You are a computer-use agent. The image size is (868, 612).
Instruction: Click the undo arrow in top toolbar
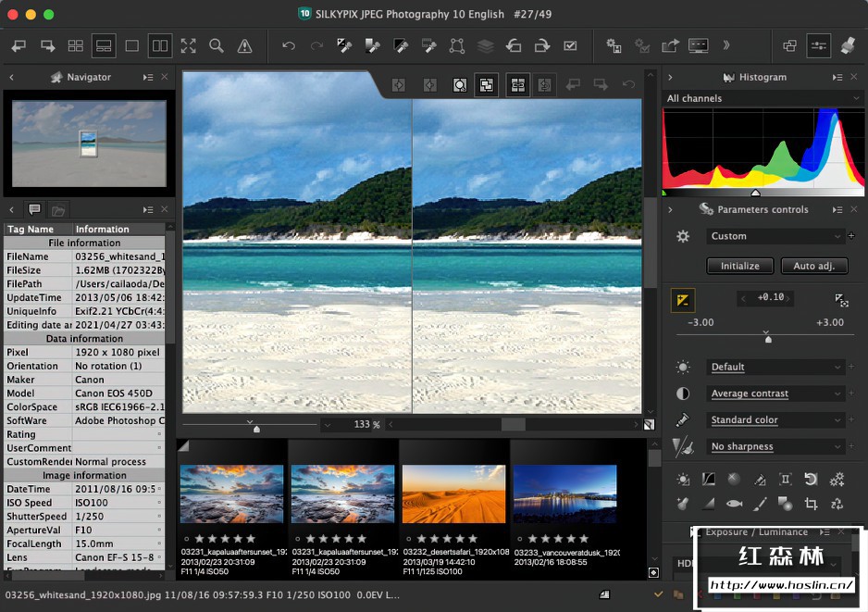[x=289, y=45]
